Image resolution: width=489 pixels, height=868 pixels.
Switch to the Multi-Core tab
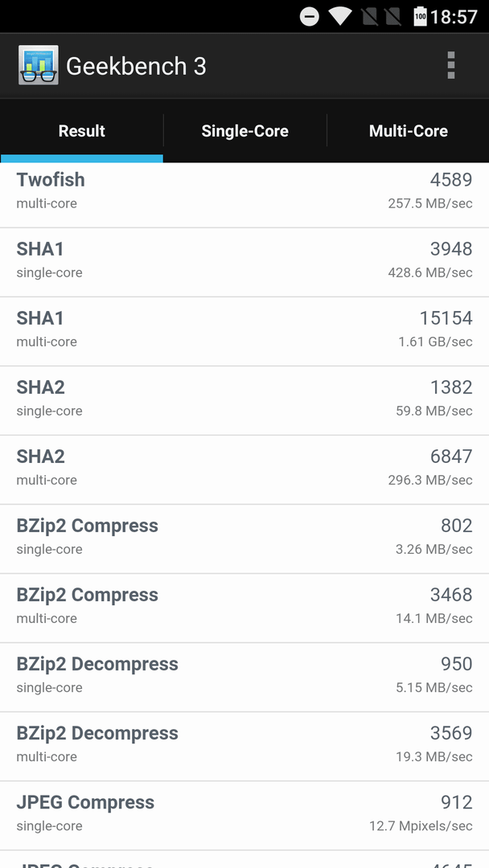[x=408, y=131]
